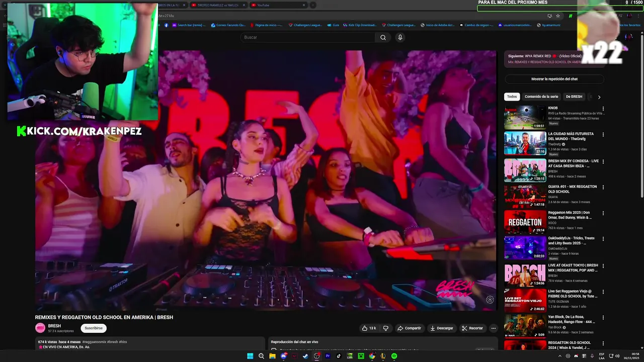The height and width of the screenshot is (362, 644).
Task: Dislike the video with thumbs down
Action: coord(385,328)
